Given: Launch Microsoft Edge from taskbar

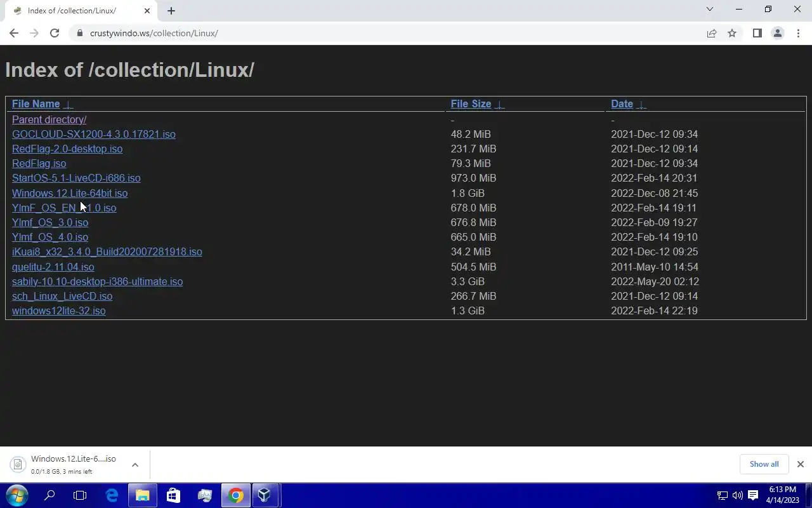Looking at the screenshot, I should coord(112,495).
